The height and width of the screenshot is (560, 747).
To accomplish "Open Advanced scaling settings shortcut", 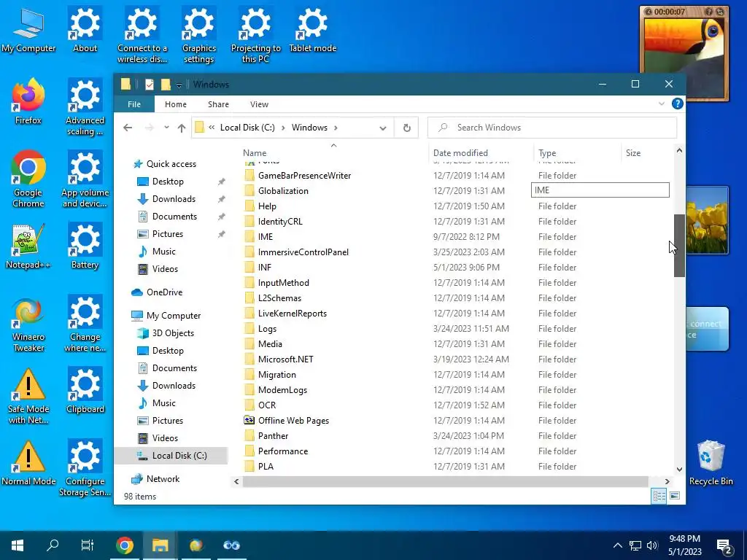I will 85,108.
